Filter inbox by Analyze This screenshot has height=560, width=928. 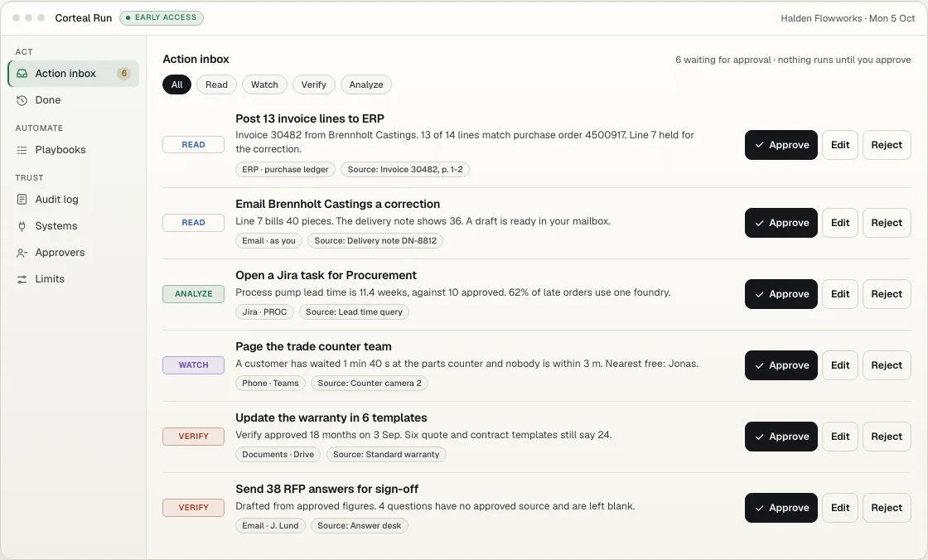pos(365,84)
